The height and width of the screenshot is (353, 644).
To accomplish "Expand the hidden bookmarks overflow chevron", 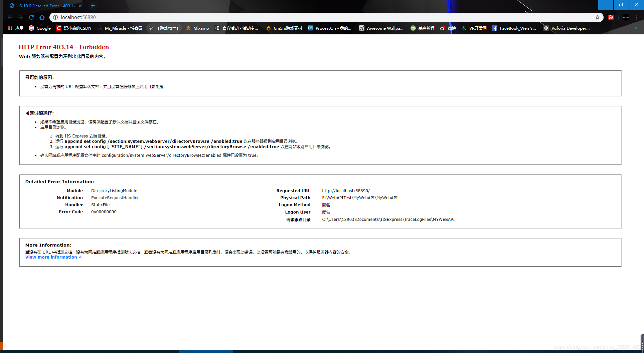I will point(636,28).
